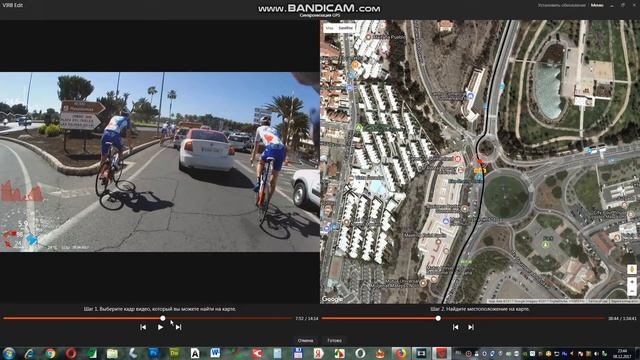Step to previous video frame
Screen dimensions: 640x360
pyautogui.click(x=143, y=327)
